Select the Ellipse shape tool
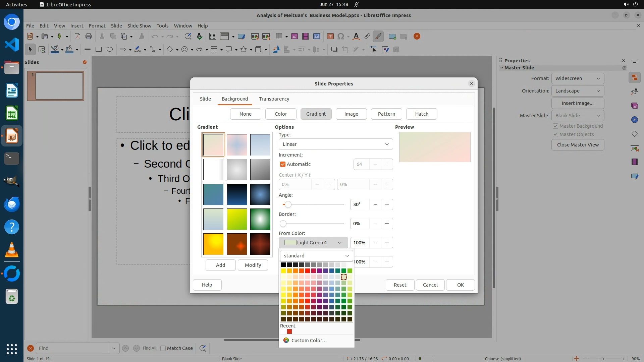 110,50
